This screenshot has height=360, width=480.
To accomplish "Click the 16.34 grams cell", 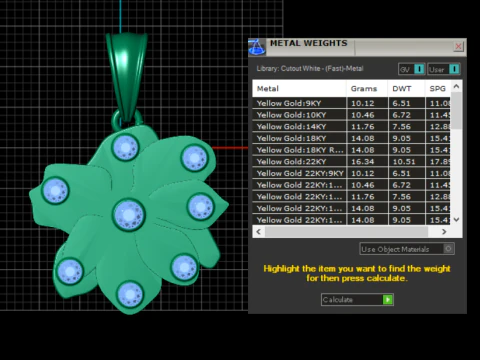I will point(367,162).
